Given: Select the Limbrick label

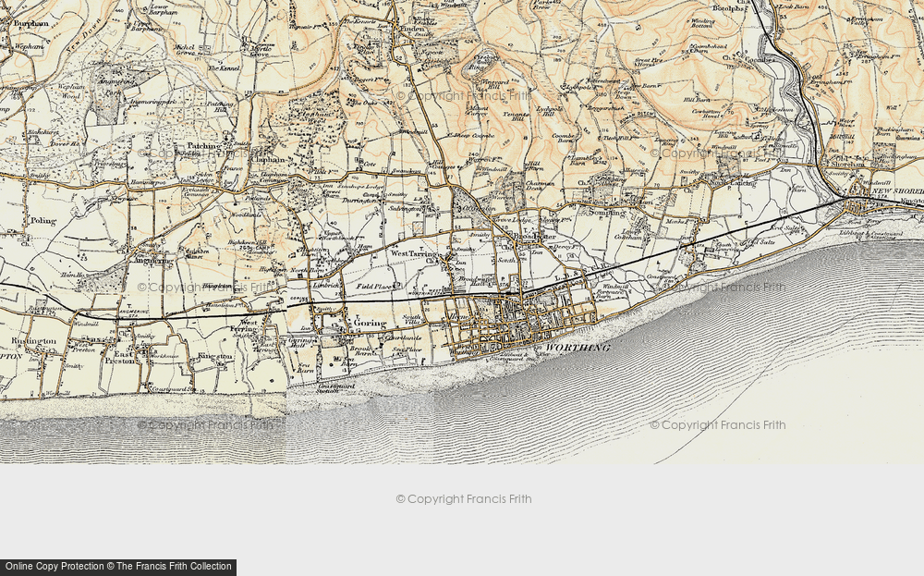Looking at the screenshot, I should point(326,284).
